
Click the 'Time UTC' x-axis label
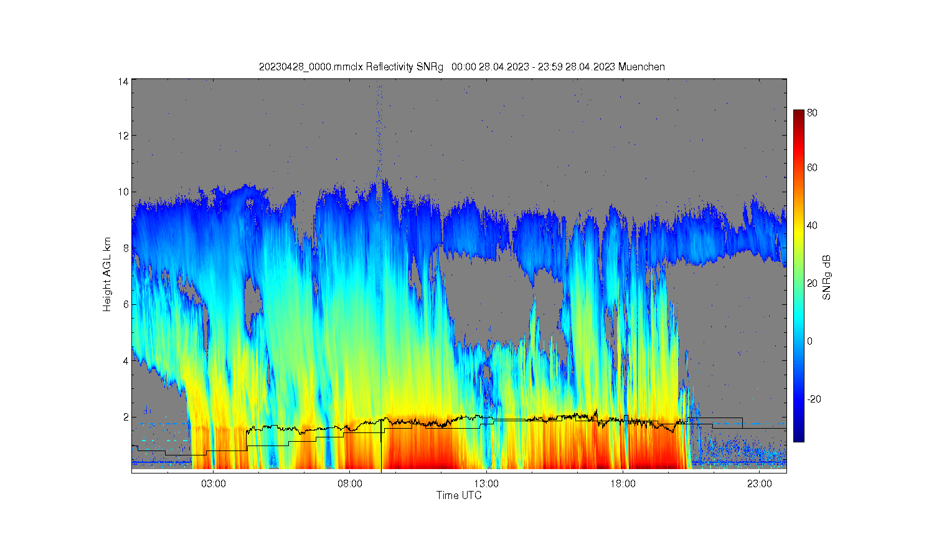tap(459, 495)
